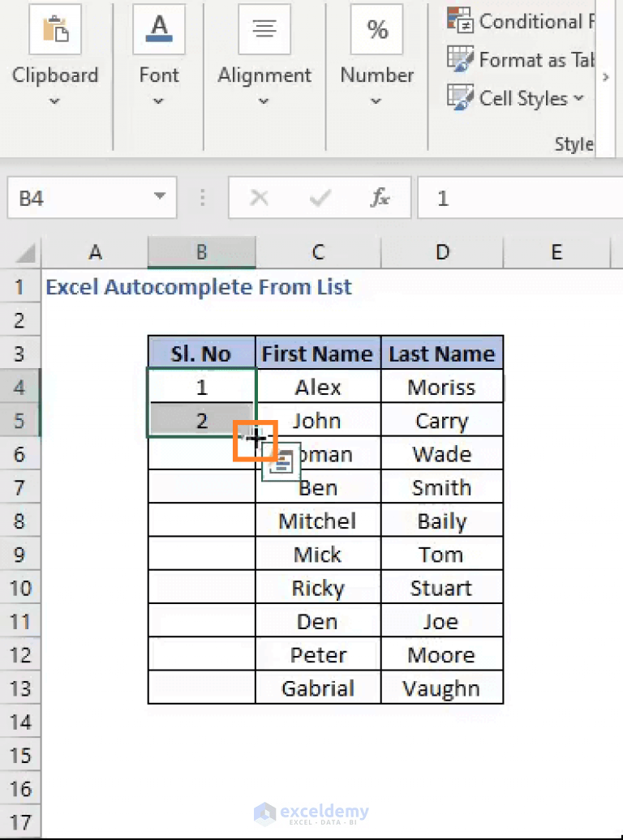623x840 pixels.
Task: Select cell containing 'Mitchel'
Action: click(319, 521)
